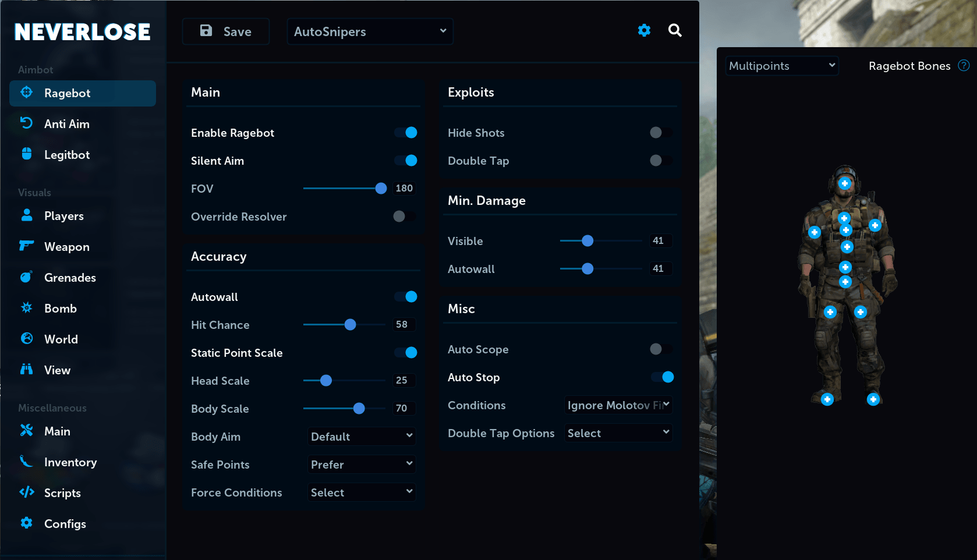The height and width of the screenshot is (560, 977).
Task: Enable the Auto Scope toggle
Action: click(660, 349)
